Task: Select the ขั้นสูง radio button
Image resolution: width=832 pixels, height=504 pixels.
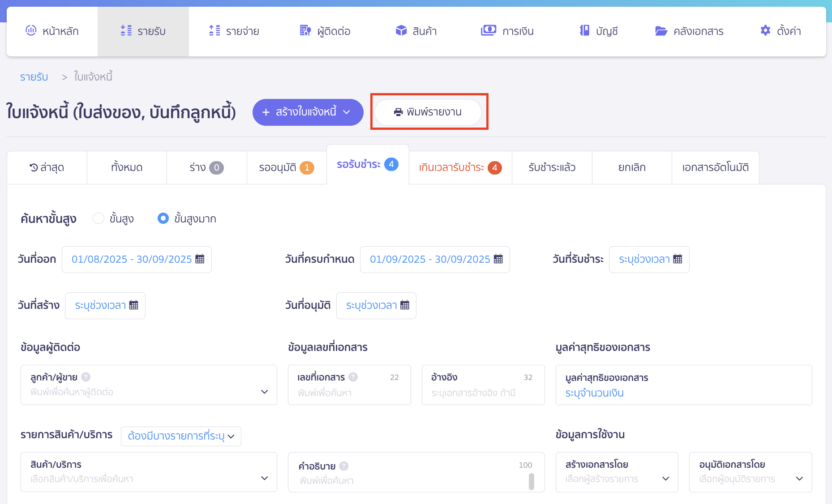Action: 99,218
